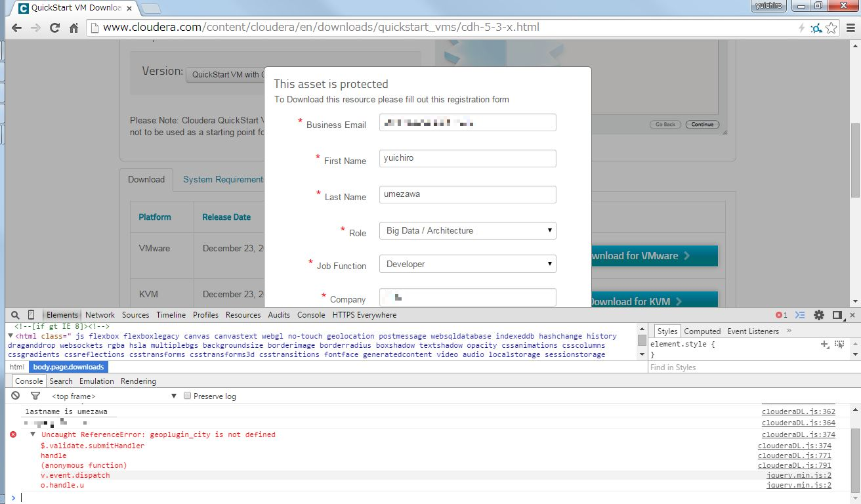Click the html breadcrumb
861x504 pixels.
tap(17, 367)
